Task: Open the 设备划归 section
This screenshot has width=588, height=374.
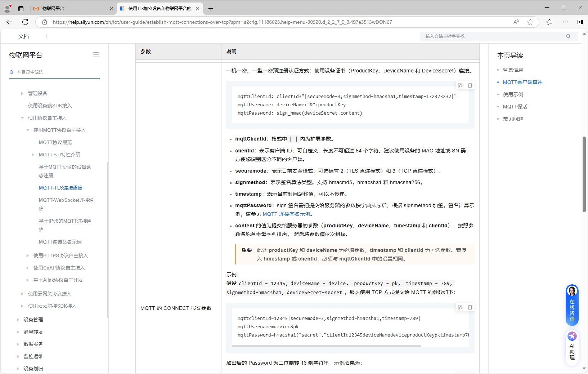Action: (33, 369)
